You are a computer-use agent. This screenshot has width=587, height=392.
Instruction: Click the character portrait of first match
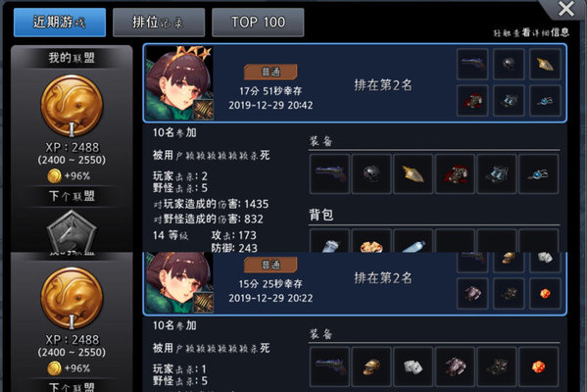point(179,83)
